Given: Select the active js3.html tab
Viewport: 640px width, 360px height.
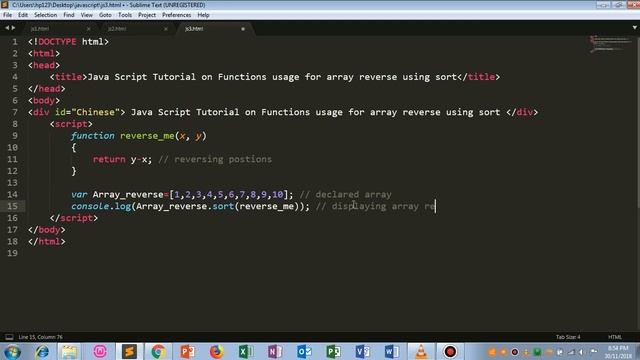Looking at the screenshot, I should click(x=194, y=29).
